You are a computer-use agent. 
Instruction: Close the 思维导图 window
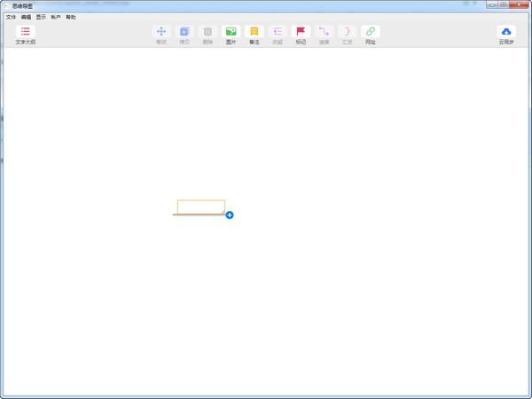pyautogui.click(x=519, y=4)
